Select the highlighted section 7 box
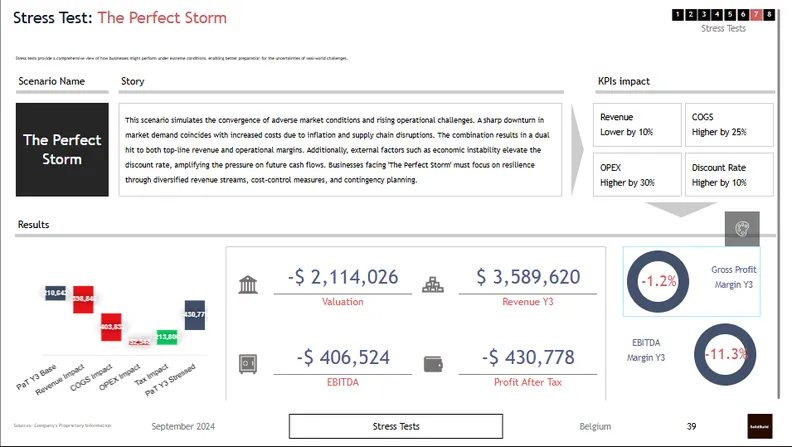Viewport: 792px width, 447px height. point(756,15)
